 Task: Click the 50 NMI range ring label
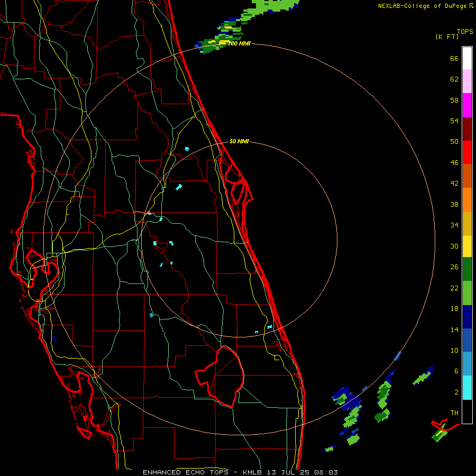239,141
